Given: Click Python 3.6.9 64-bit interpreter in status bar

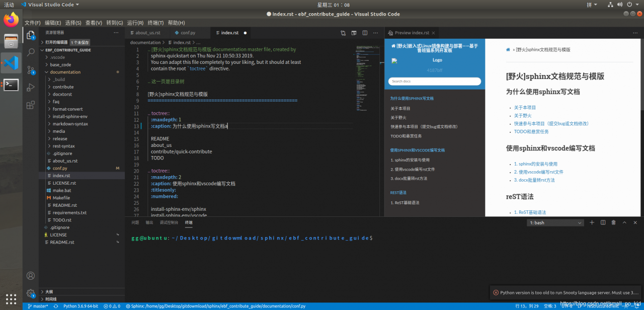Looking at the screenshot, I should tap(80, 306).
